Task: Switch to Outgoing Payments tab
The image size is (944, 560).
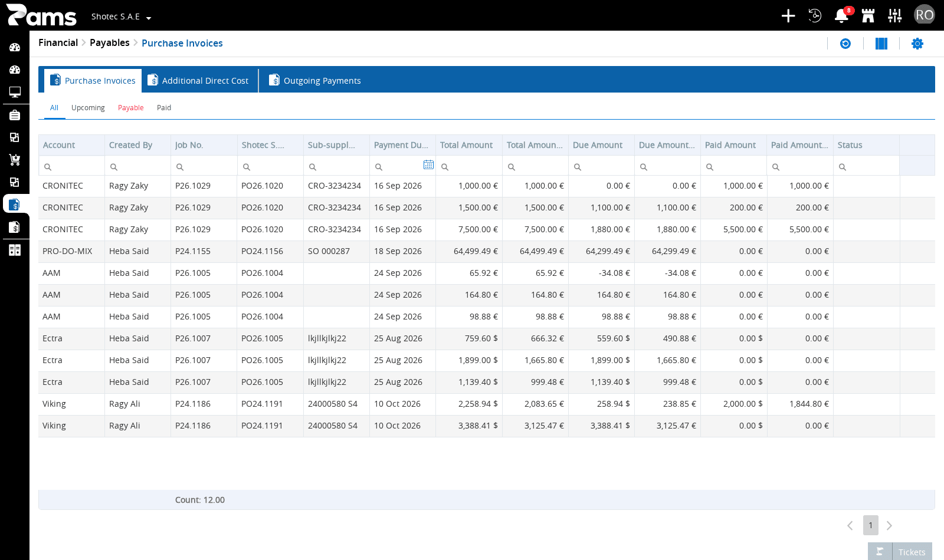Action: coord(315,81)
